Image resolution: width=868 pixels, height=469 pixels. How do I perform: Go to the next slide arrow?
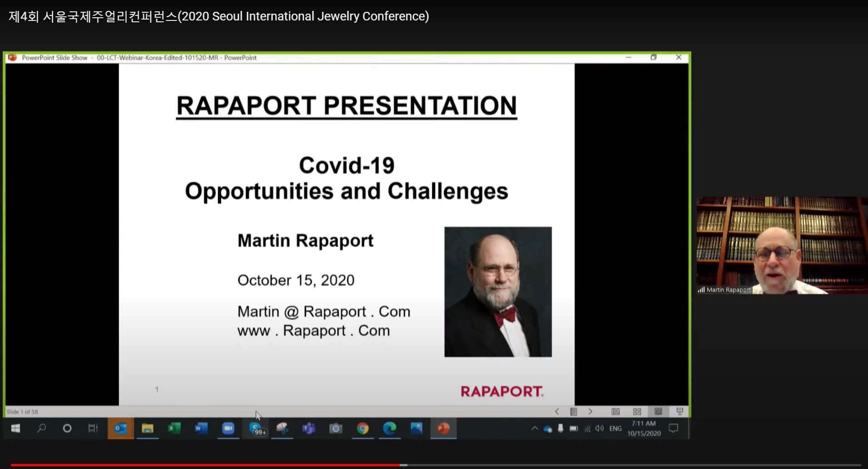tap(590, 412)
